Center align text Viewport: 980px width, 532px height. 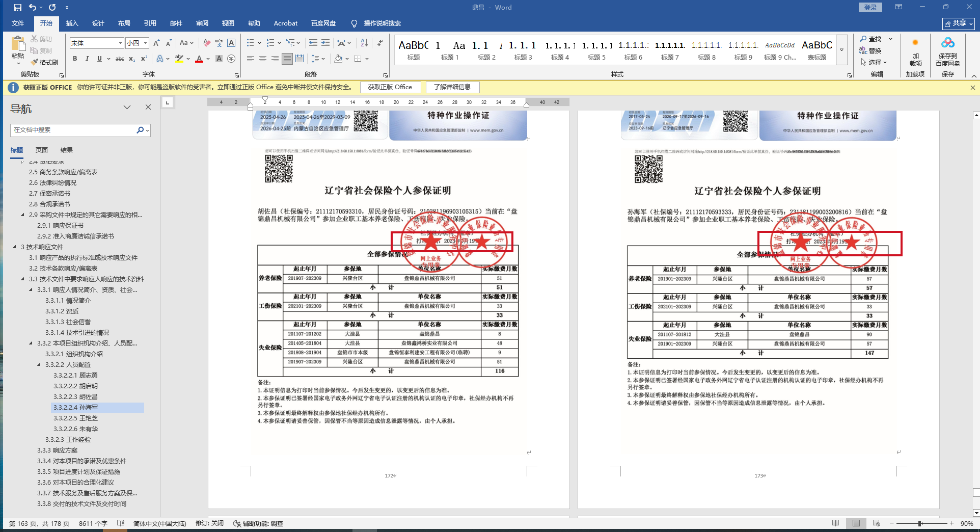pyautogui.click(x=262, y=59)
